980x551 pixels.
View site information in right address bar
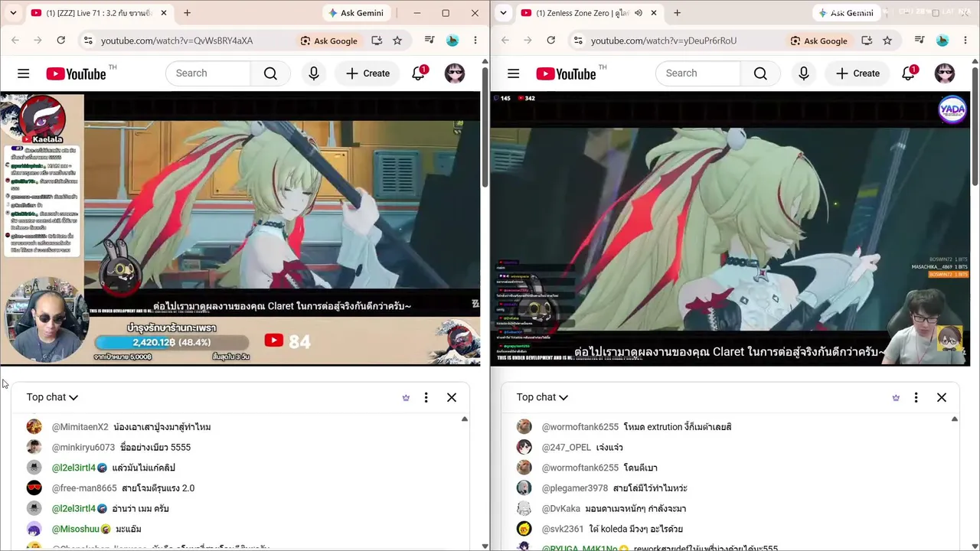(578, 41)
